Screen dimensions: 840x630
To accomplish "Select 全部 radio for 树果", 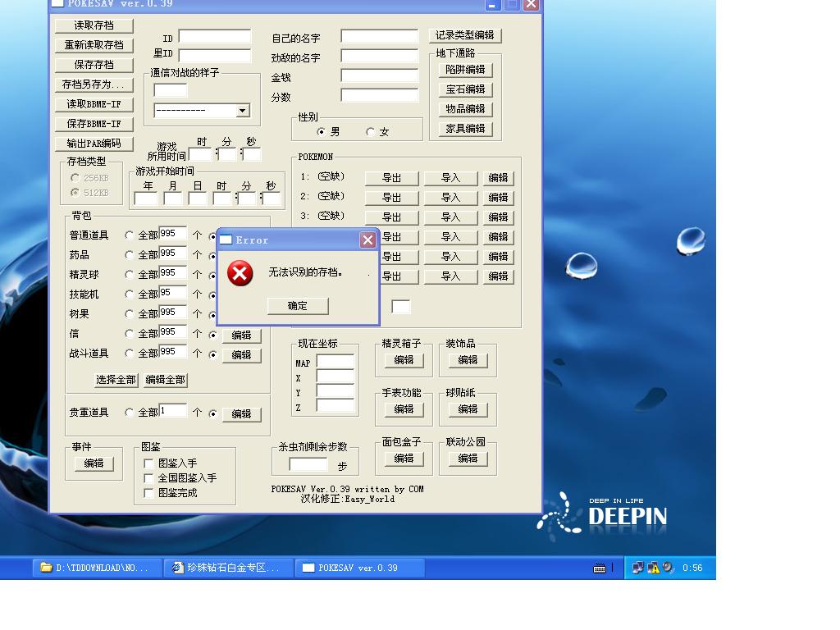I will (129, 314).
